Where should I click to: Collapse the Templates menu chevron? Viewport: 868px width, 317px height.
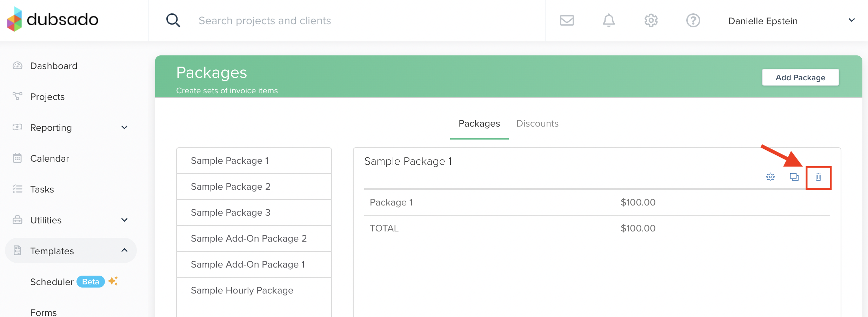pyautogui.click(x=124, y=250)
